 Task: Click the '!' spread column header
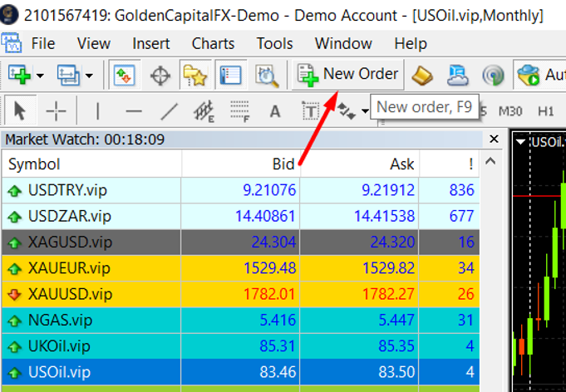coord(450,164)
